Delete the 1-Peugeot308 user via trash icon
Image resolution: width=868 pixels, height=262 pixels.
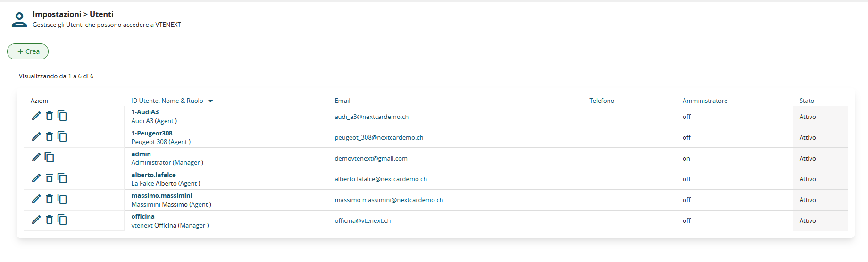(x=49, y=136)
